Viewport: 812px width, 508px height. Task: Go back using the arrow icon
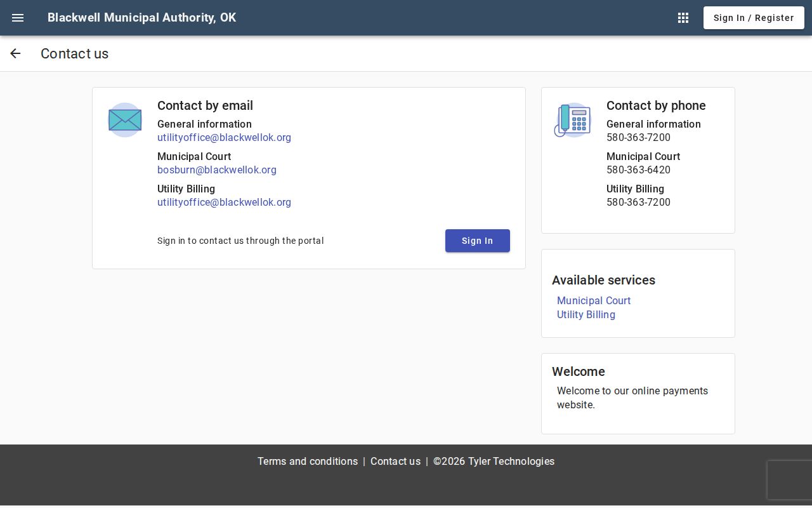15,53
